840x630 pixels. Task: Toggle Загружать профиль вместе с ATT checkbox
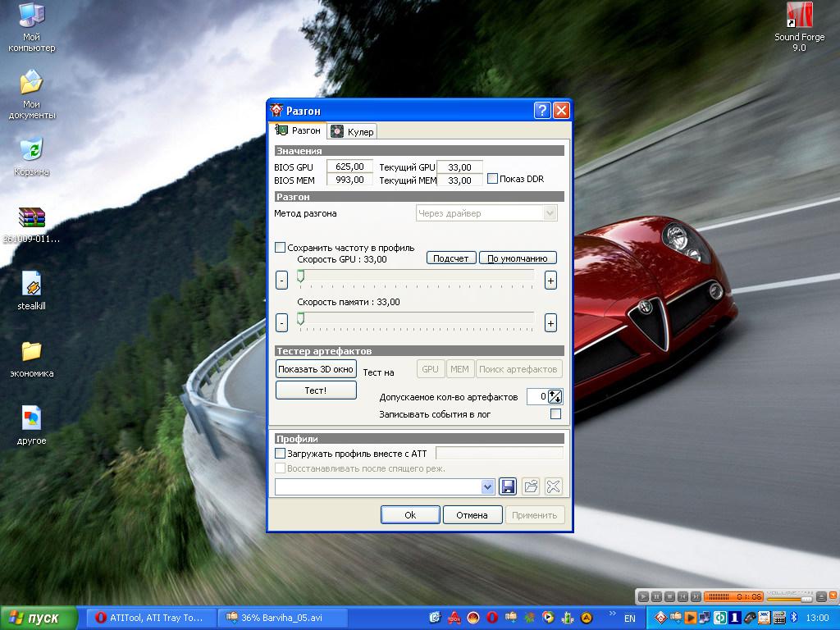click(x=280, y=453)
